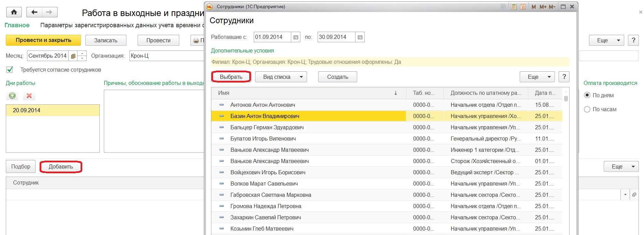Image resolution: width=644 pixels, height=235 pixels.
Task: Click the Записать button
Action: [106, 40]
